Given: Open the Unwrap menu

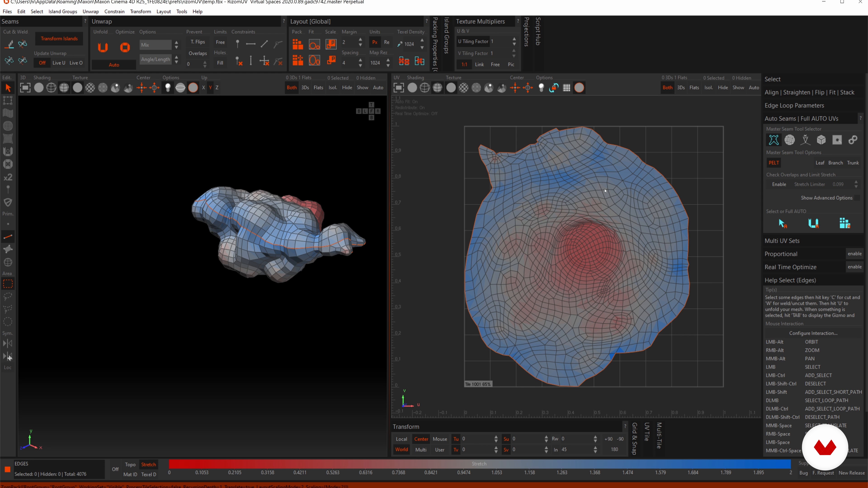Looking at the screenshot, I should point(91,12).
